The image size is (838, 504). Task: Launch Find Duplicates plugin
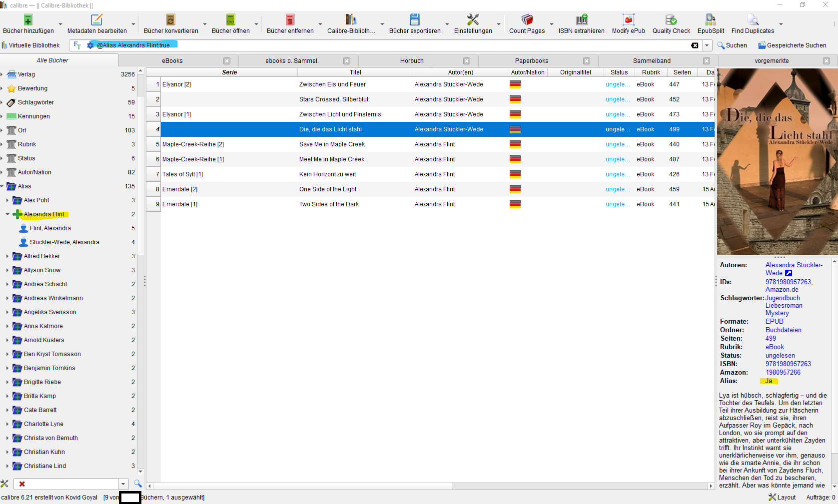pyautogui.click(x=753, y=20)
